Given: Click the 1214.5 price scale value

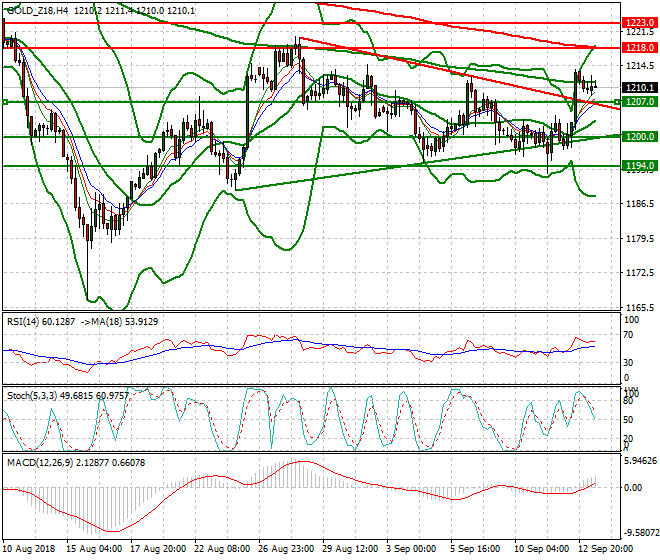Looking at the screenshot, I should pos(640,66).
